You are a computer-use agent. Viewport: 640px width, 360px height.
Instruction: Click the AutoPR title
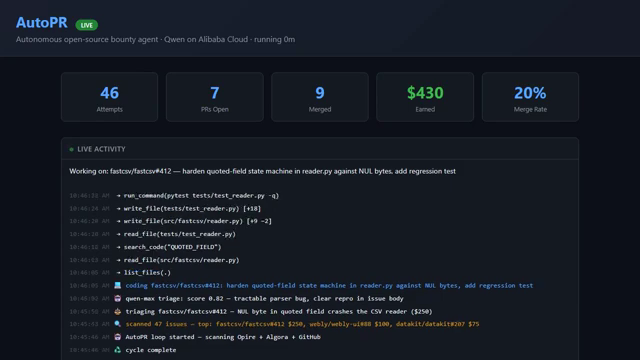click(x=42, y=22)
